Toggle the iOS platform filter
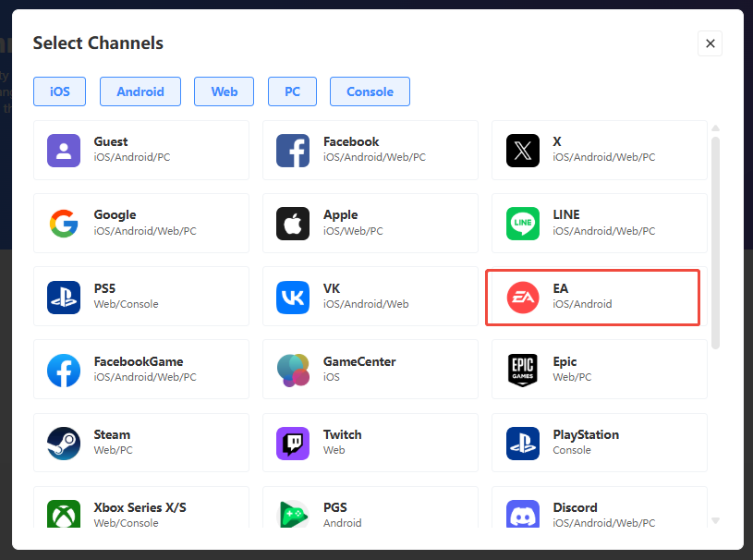 coord(59,91)
